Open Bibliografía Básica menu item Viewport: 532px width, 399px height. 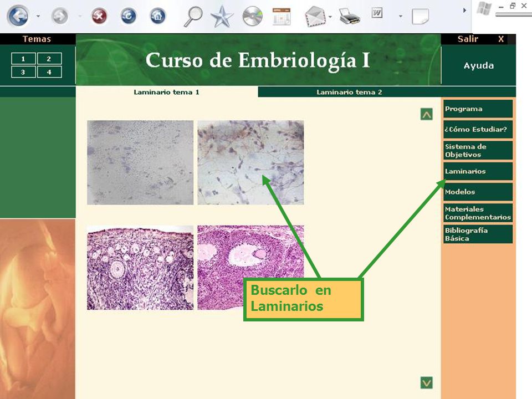[x=478, y=234]
